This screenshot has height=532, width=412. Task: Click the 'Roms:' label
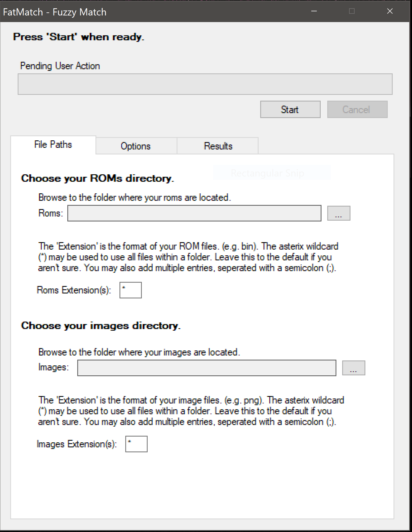click(x=51, y=213)
